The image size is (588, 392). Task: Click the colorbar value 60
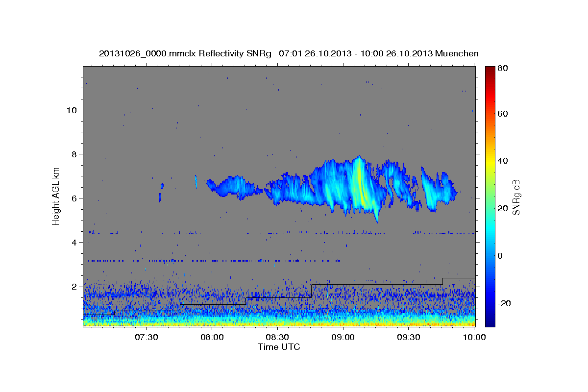[504, 114]
